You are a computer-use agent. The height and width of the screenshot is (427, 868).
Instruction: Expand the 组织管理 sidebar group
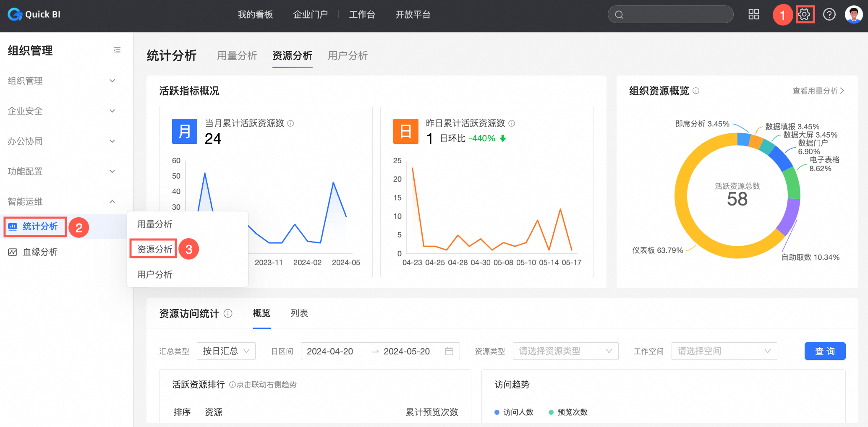(62, 81)
